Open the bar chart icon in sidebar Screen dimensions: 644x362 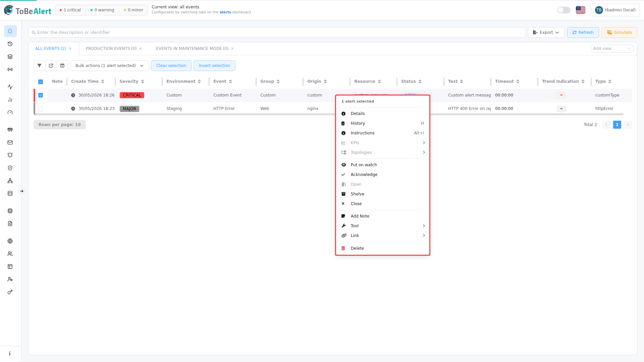click(10, 100)
